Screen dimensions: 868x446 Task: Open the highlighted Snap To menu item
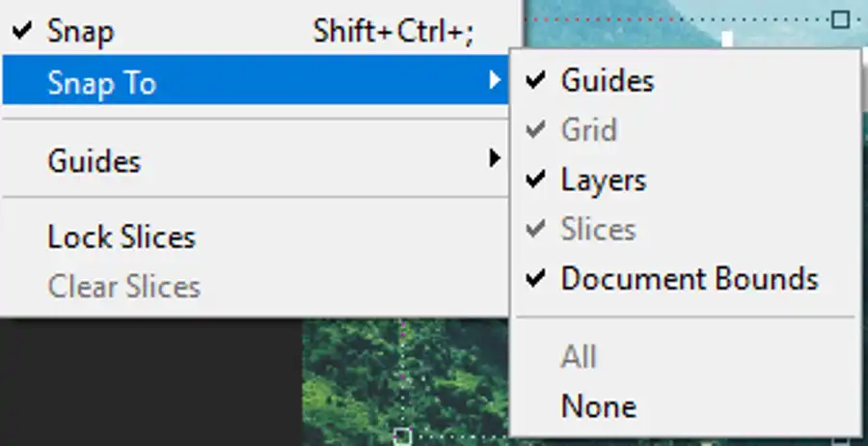pyautogui.click(x=256, y=80)
